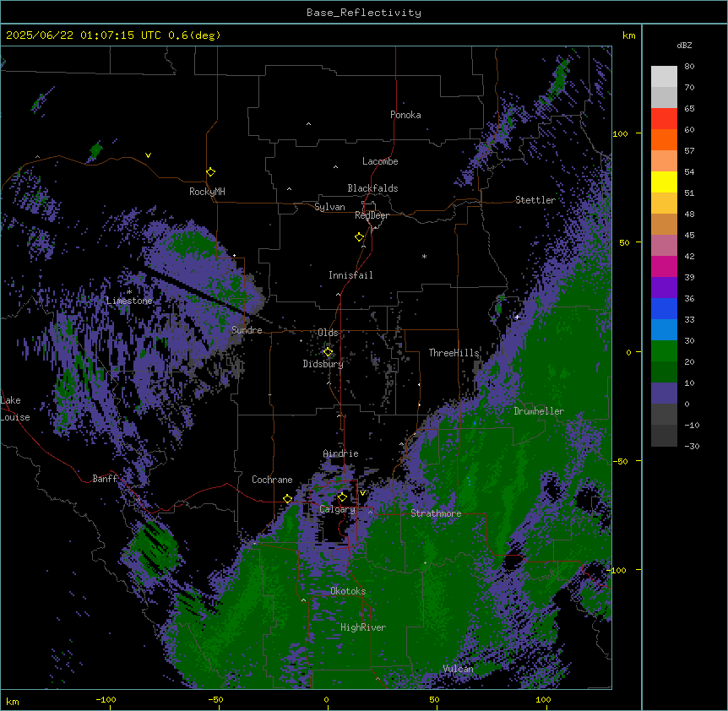Click the Stettler city label
The image size is (728, 711).
pyautogui.click(x=535, y=200)
